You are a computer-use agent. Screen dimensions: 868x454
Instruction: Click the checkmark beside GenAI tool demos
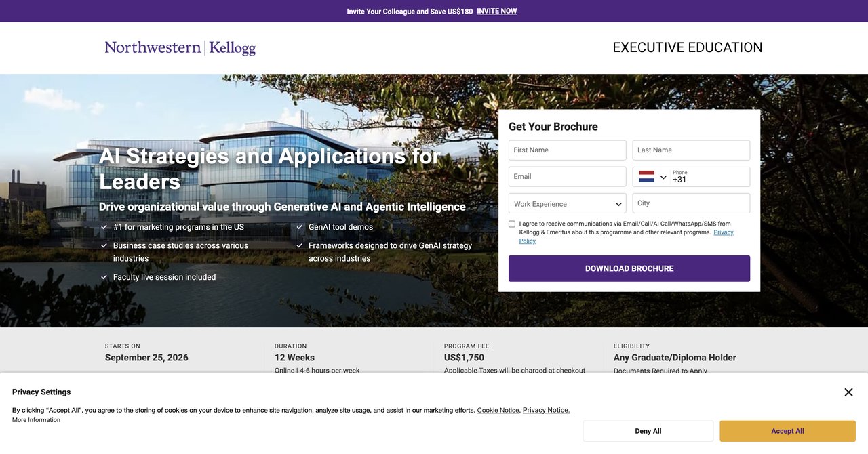click(299, 227)
